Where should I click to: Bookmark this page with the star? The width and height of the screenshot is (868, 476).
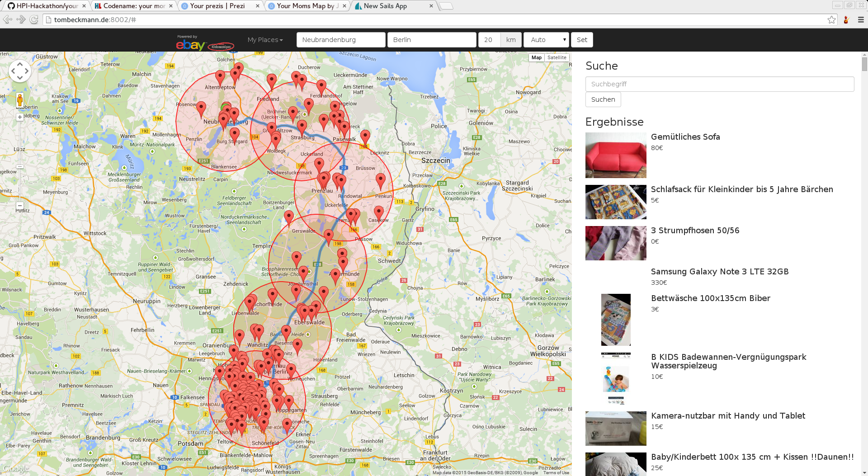pos(831,19)
